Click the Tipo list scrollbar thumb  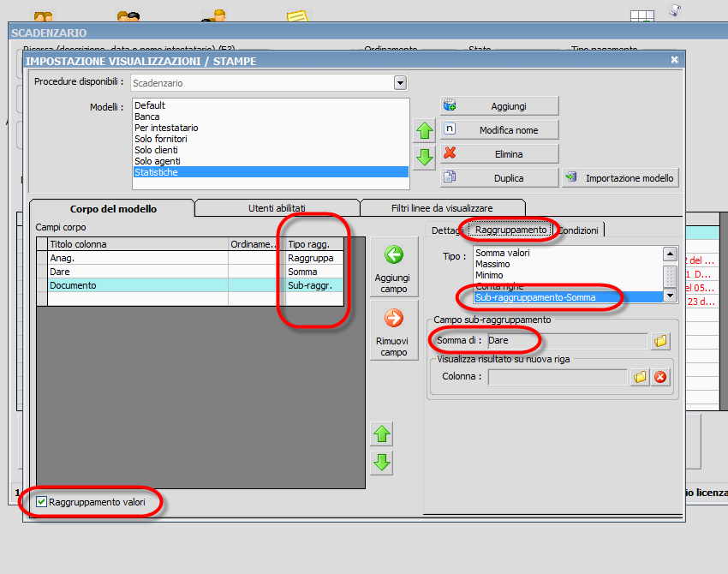coord(670,276)
